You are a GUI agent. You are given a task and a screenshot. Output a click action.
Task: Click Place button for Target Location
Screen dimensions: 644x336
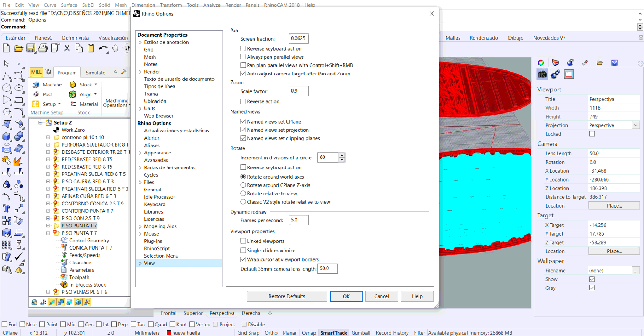pyautogui.click(x=614, y=251)
